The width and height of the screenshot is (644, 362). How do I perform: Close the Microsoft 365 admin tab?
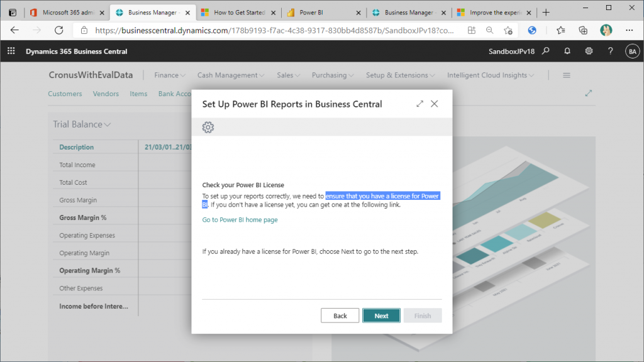(x=102, y=13)
